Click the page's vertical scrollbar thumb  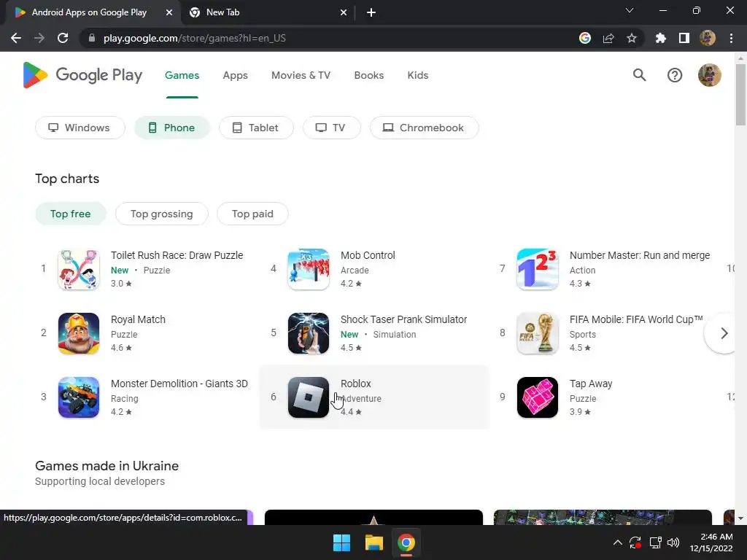740,94
